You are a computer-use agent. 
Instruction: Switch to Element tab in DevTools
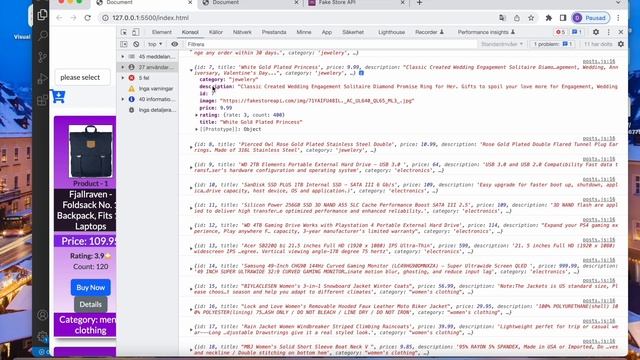pyautogui.click(x=162, y=32)
